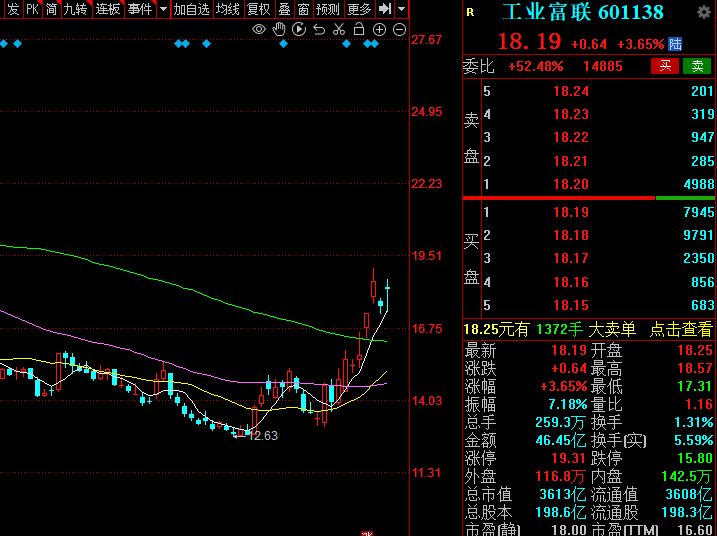Click the 1372手 large sell order text
This screenshot has height=536, width=717.
tap(559, 329)
